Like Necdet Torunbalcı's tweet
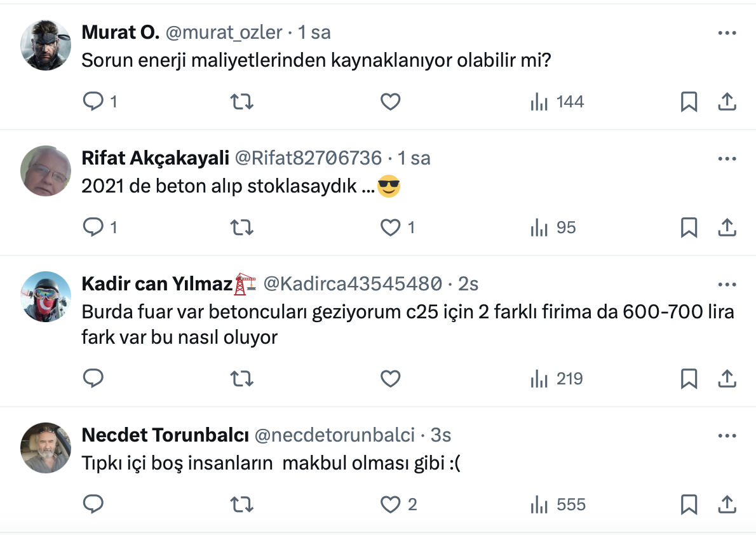The image size is (756, 535). (390, 505)
